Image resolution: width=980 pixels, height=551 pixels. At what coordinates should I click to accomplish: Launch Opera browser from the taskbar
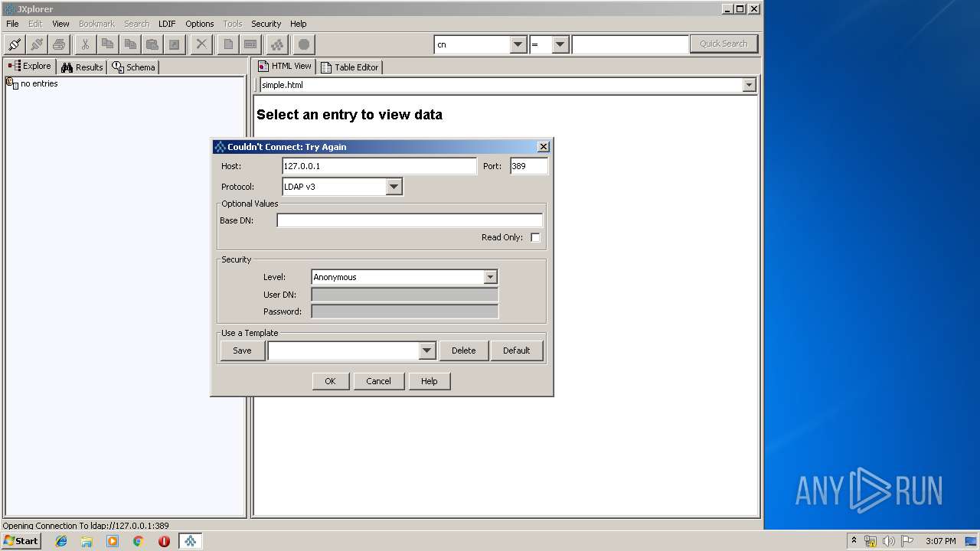click(164, 541)
